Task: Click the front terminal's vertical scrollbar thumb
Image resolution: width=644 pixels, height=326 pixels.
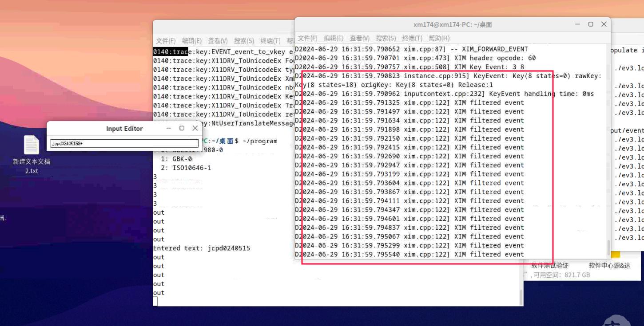Action: pos(608,247)
